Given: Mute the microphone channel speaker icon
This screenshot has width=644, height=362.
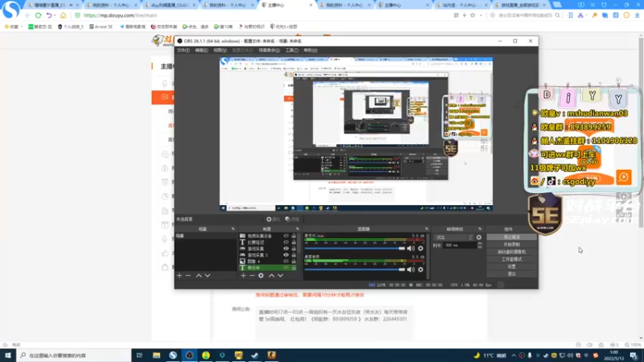Looking at the screenshot, I should point(411,248).
